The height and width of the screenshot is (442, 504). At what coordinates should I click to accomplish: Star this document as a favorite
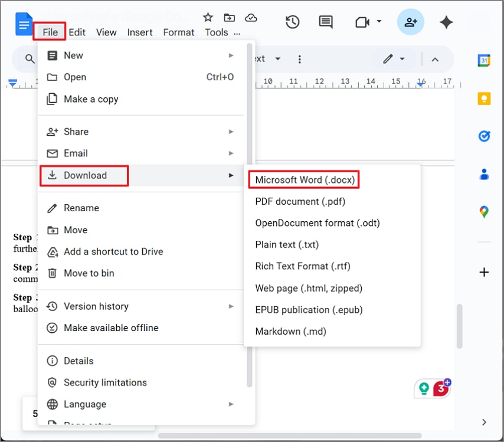coord(208,17)
